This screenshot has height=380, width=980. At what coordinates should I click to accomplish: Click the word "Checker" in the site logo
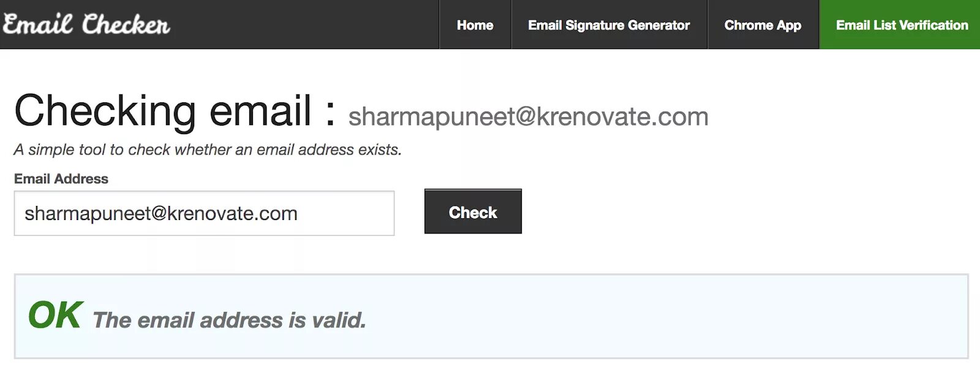(x=126, y=25)
